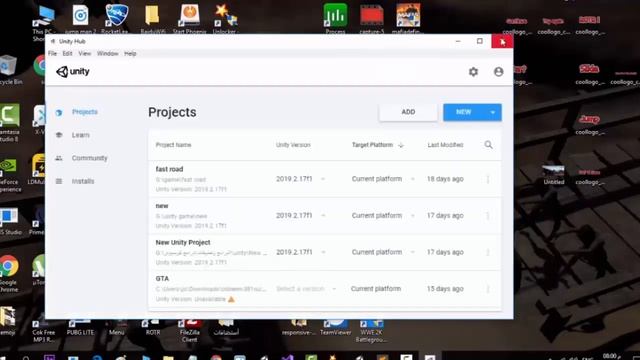This screenshot has width=640, height=360.
Task: Open the Help menu
Action: click(x=130, y=53)
